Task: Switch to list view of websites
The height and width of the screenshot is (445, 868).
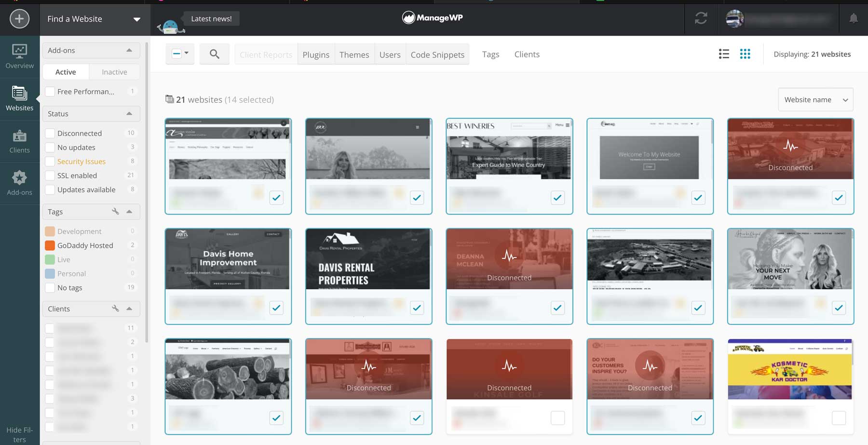Action: [x=724, y=54]
